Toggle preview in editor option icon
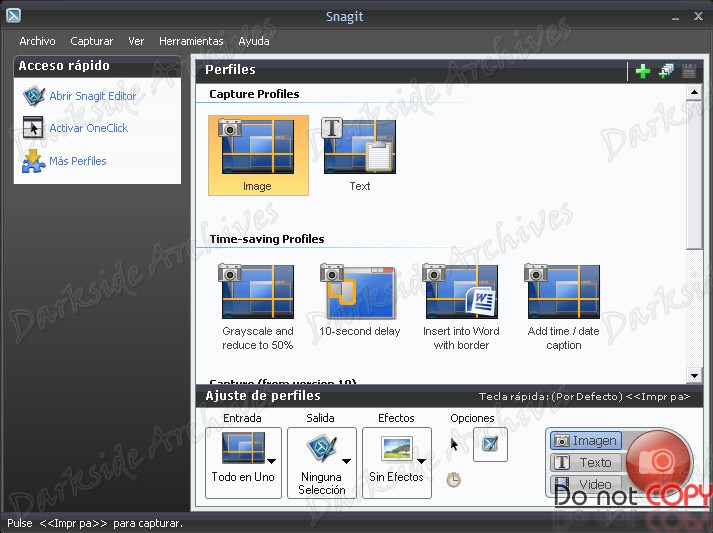This screenshot has height=533, width=713. click(490, 444)
